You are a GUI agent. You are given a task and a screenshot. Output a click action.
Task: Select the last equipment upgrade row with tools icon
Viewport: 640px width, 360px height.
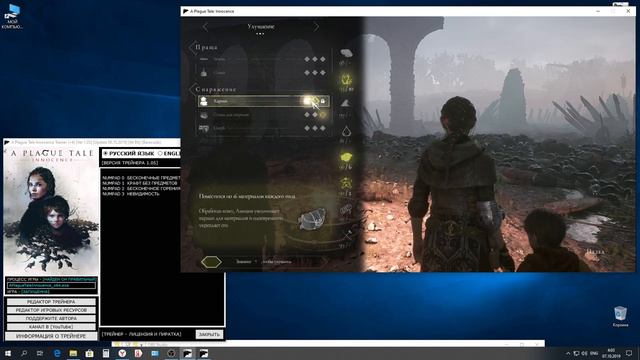tap(263, 128)
